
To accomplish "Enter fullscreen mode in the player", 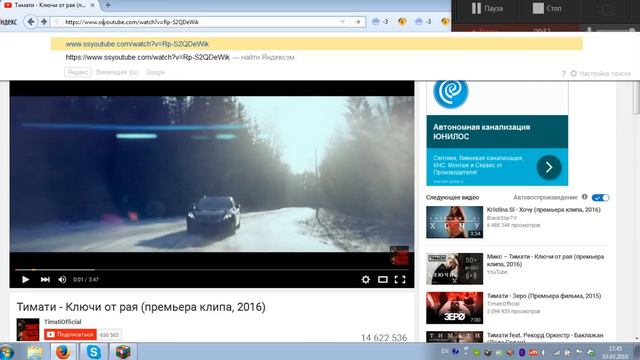I will pyautogui.click(x=400, y=280).
